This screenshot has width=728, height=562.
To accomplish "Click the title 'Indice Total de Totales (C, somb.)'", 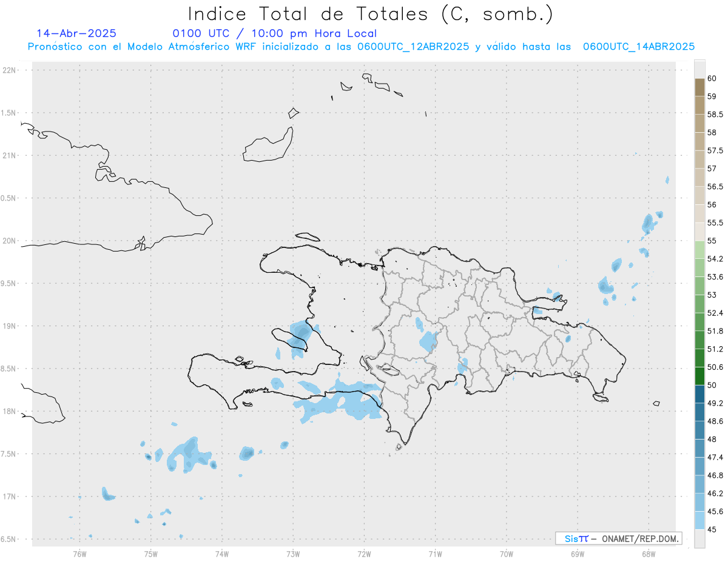I will pos(370,14).
